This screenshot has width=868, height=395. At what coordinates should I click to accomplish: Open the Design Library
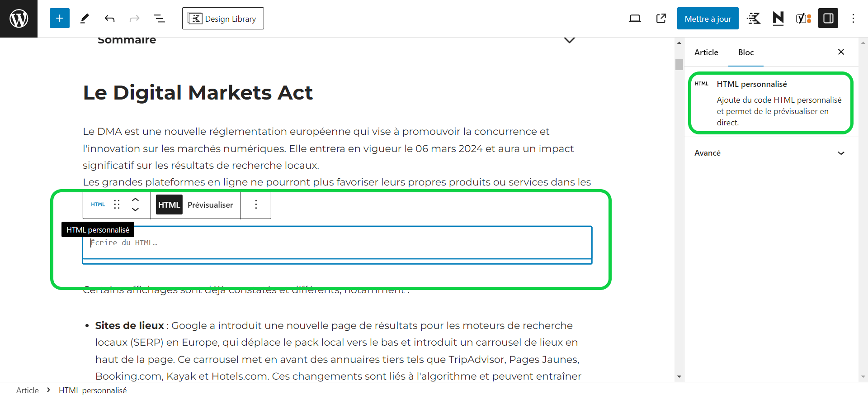click(222, 18)
